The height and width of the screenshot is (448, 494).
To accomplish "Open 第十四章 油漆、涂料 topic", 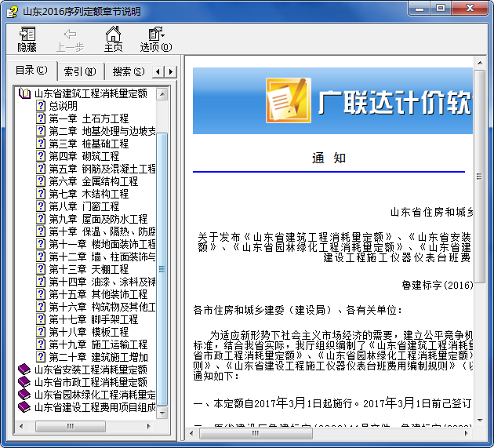I will (102, 282).
